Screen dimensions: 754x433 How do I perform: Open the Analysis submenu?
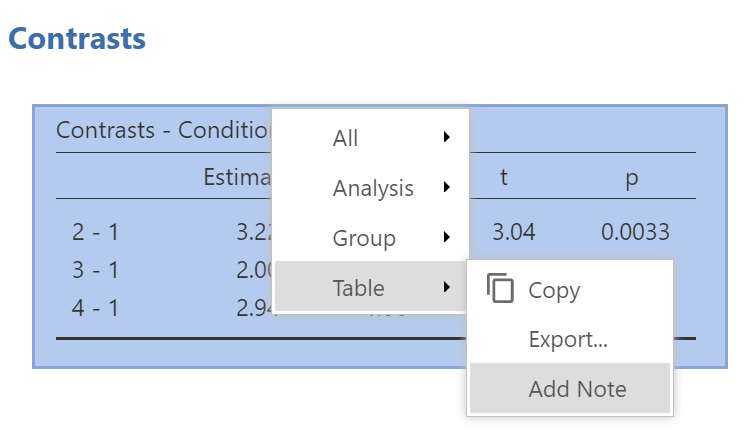[x=370, y=188]
